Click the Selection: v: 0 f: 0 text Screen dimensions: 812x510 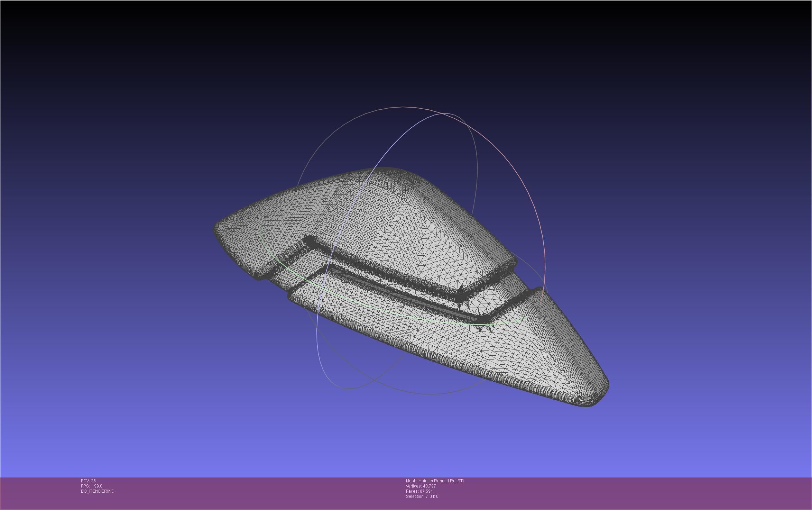422,497
